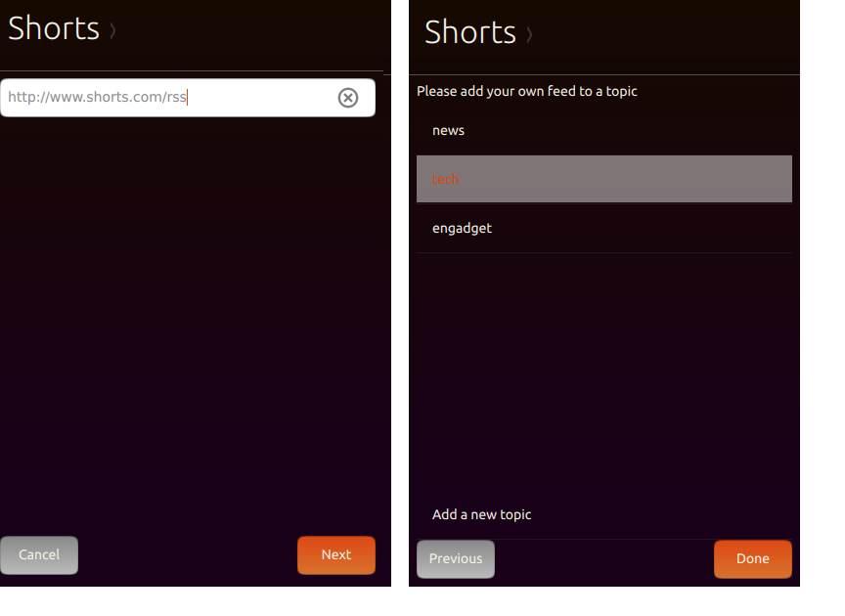Click the empty list area below engadget
This screenshot has width=845, height=616.
pos(603,372)
